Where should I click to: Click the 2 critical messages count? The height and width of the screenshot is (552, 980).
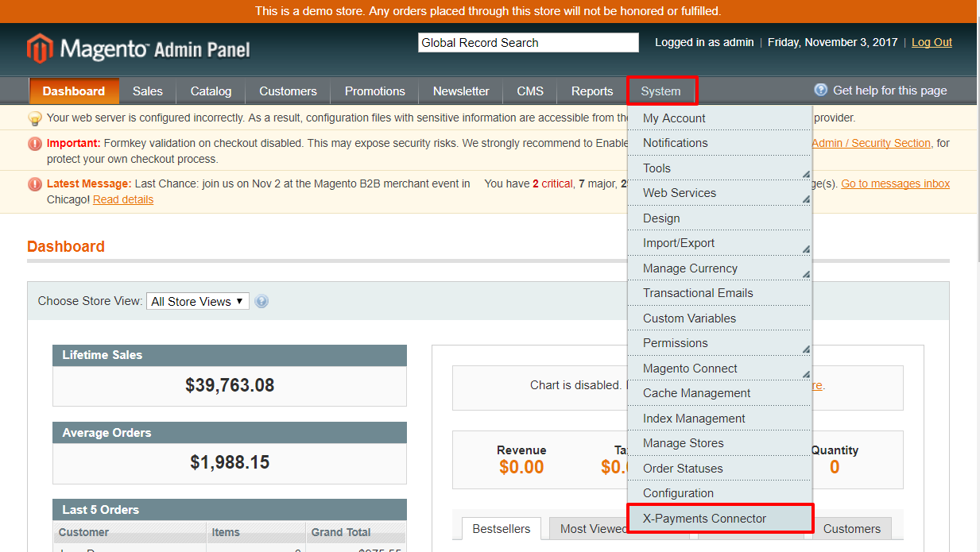click(x=552, y=183)
